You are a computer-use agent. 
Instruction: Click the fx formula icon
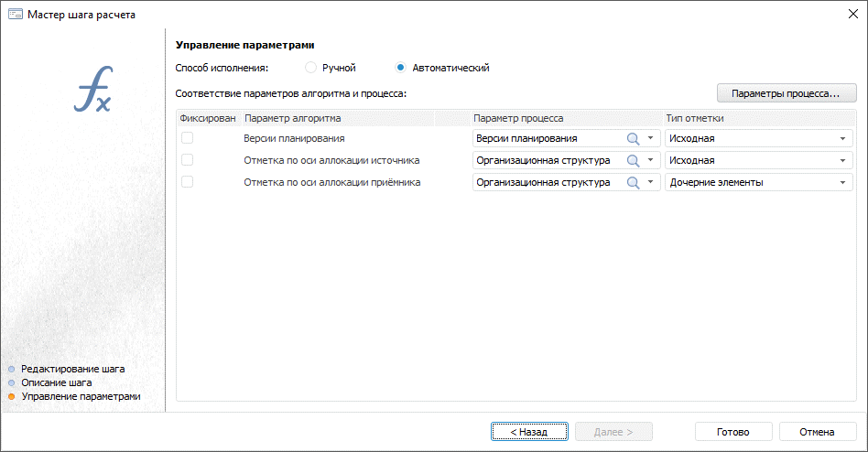point(92,90)
